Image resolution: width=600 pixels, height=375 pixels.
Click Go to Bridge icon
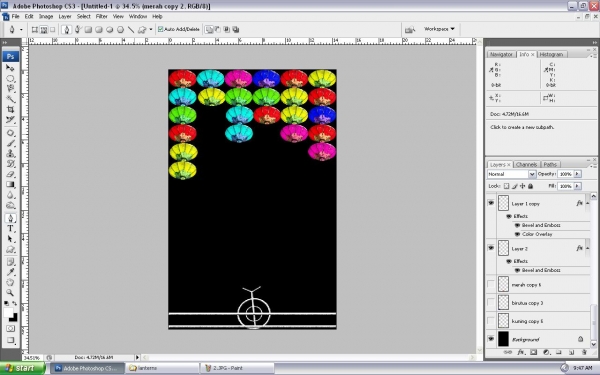(x=410, y=29)
